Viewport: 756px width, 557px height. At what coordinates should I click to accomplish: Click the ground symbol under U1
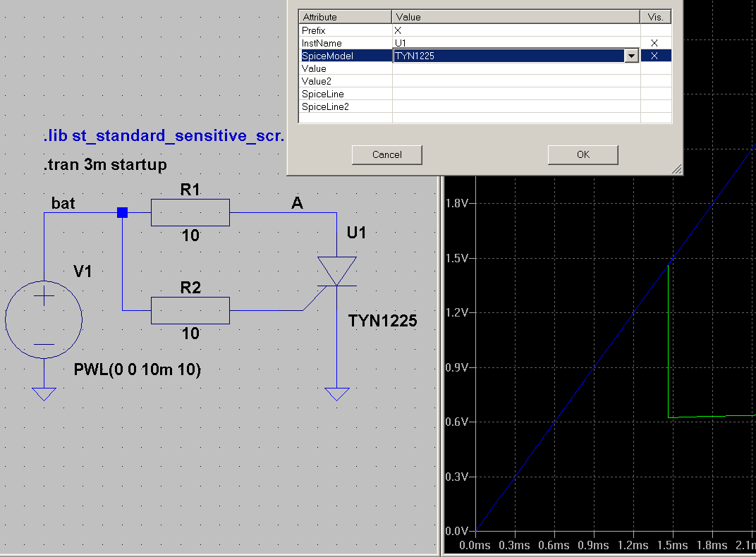point(337,393)
